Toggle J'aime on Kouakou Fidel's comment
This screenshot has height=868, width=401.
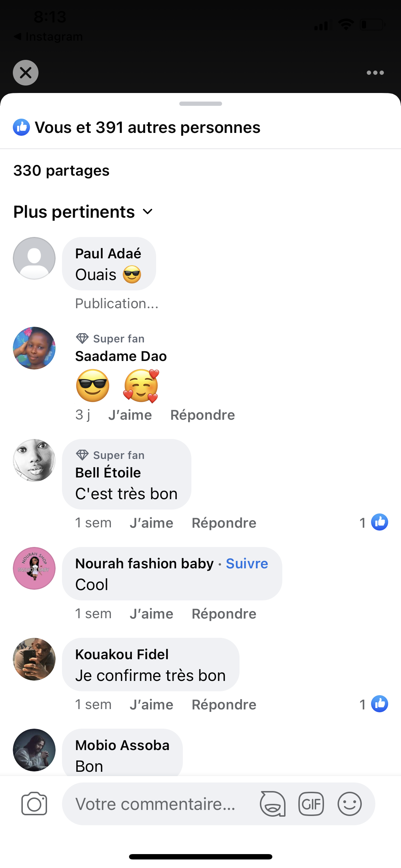[x=151, y=705]
